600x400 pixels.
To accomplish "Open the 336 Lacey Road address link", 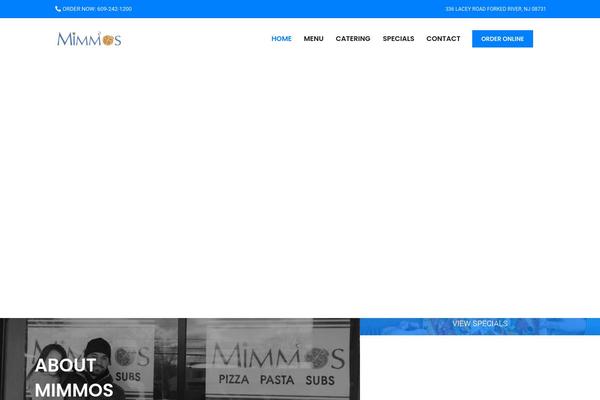I will coord(495,9).
